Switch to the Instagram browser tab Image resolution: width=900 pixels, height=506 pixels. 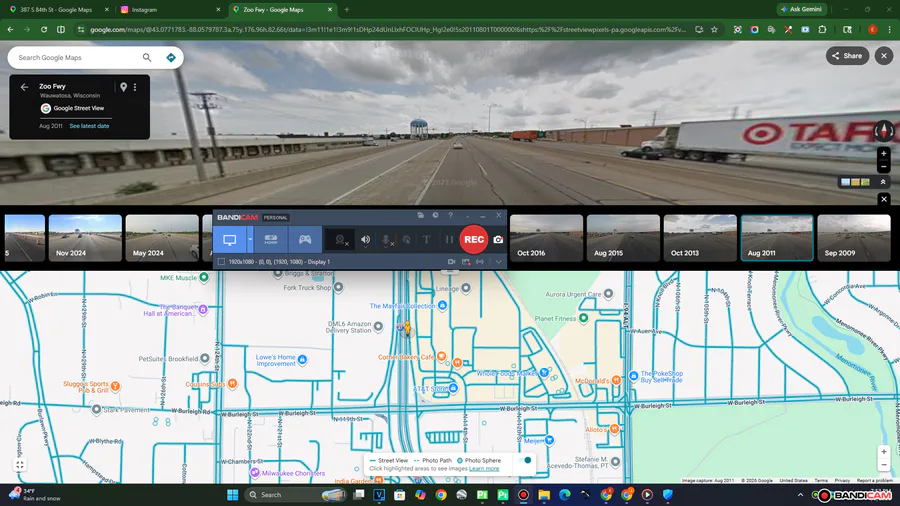coord(170,10)
